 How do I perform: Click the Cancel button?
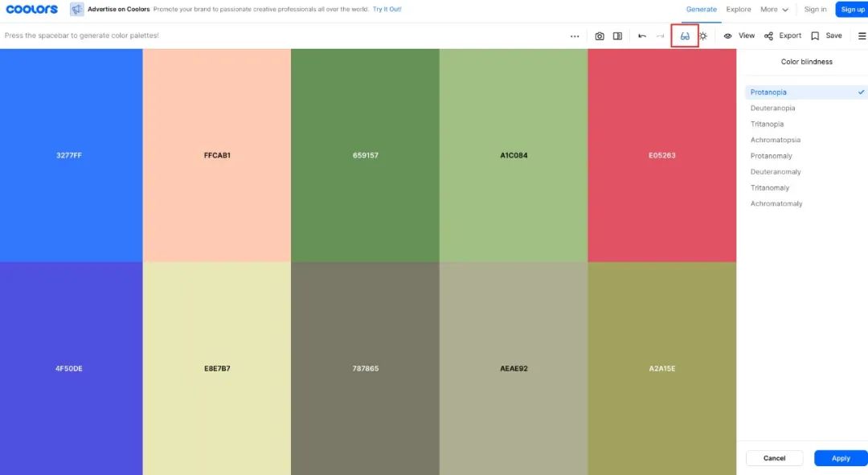coord(774,458)
